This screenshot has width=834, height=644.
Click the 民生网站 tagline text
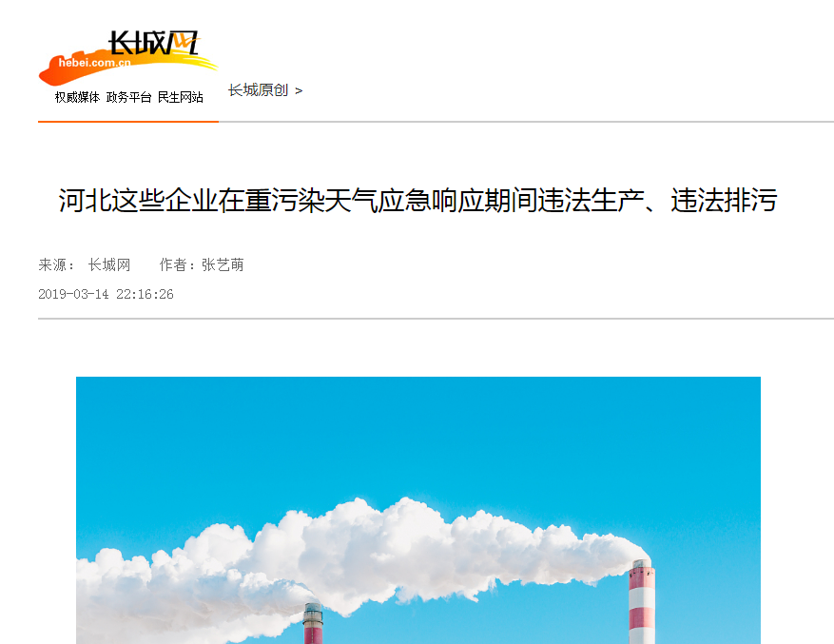click(x=181, y=97)
